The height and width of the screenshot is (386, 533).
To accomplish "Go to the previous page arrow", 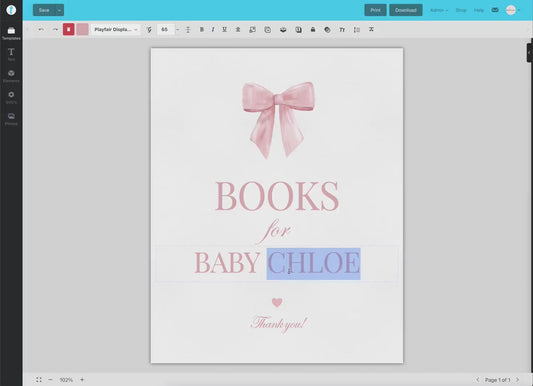I will click(478, 380).
